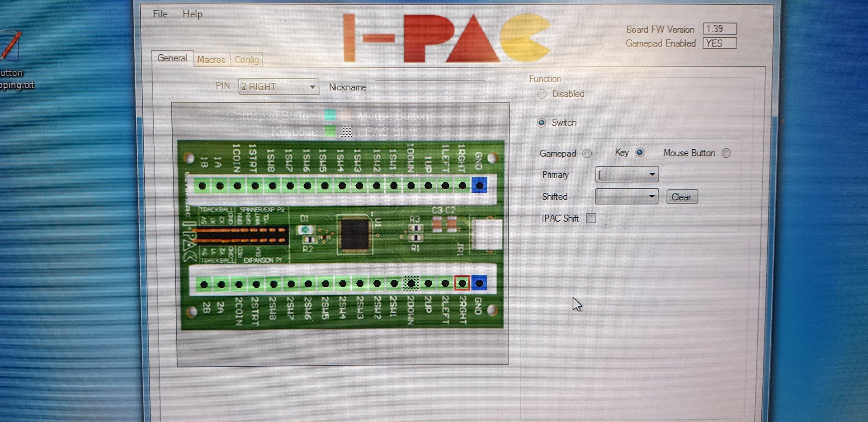
Task: Select the hatched 2DOWN shift pin
Action: tap(411, 284)
